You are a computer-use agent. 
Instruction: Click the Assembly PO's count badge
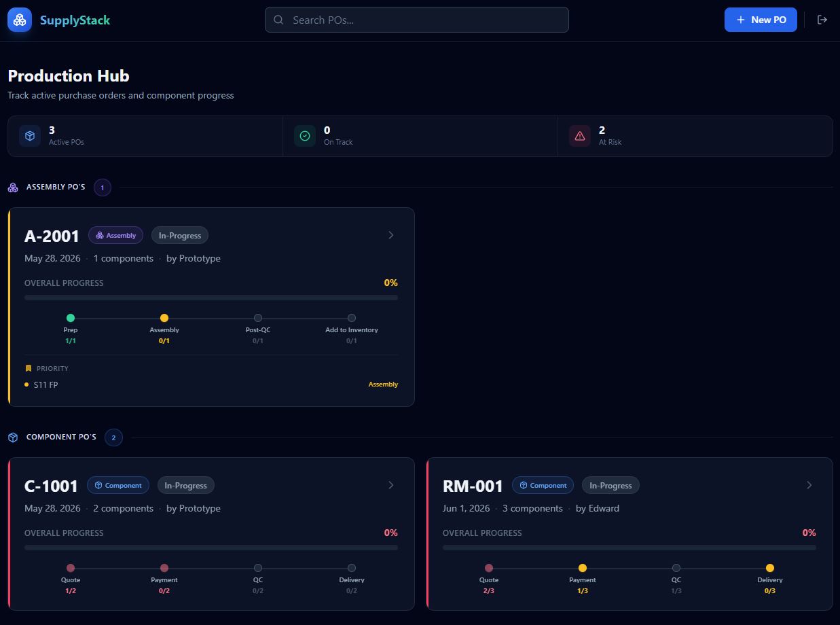click(x=103, y=187)
